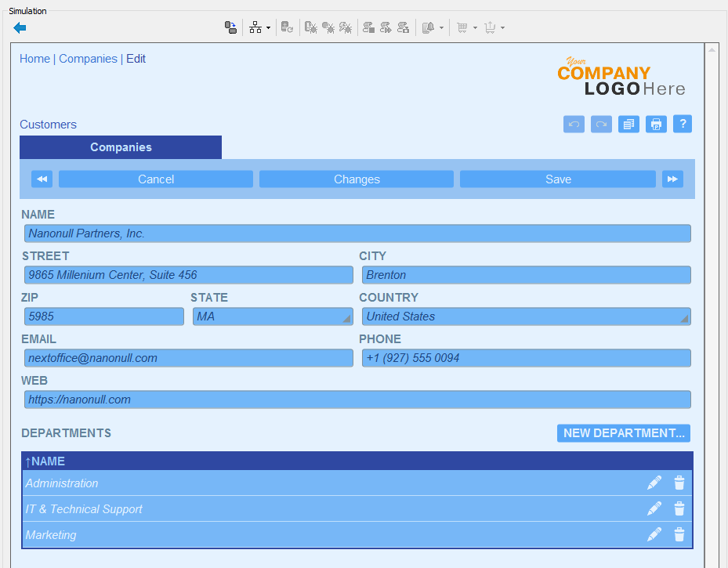
Task: Open help via the question mark icon
Action: pyautogui.click(x=682, y=124)
